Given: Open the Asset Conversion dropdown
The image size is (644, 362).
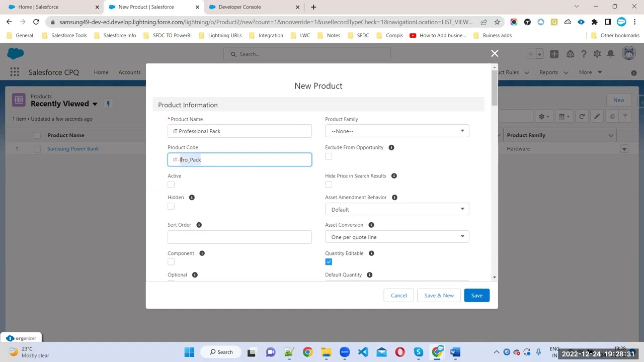Looking at the screenshot, I should pos(397,237).
